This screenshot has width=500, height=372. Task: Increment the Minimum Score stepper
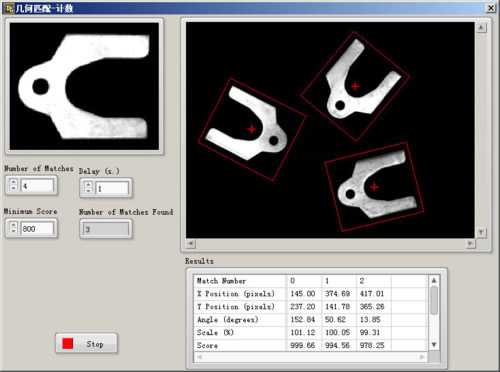(13, 225)
